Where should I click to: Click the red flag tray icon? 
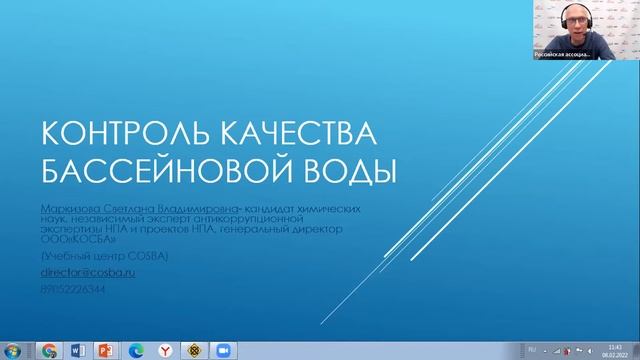pos(567,351)
